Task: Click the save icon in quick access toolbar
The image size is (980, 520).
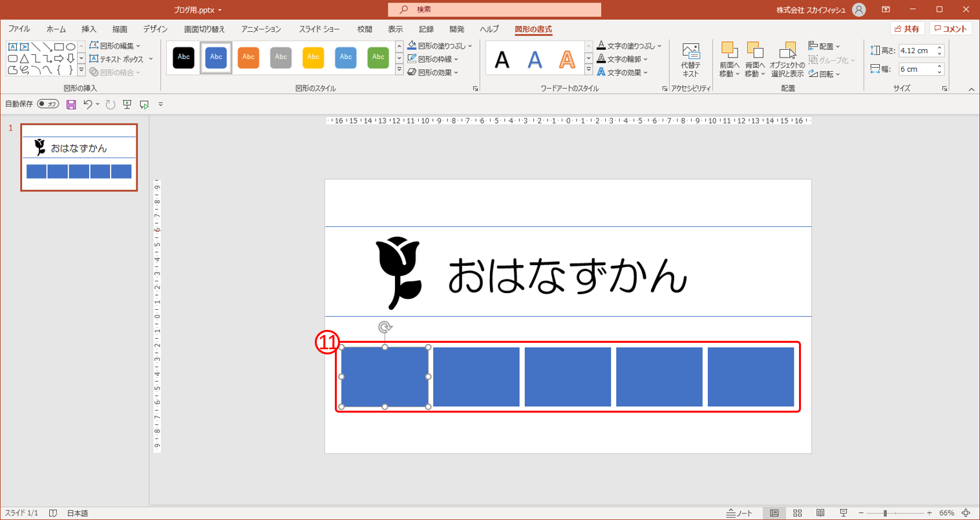Action: 71,105
